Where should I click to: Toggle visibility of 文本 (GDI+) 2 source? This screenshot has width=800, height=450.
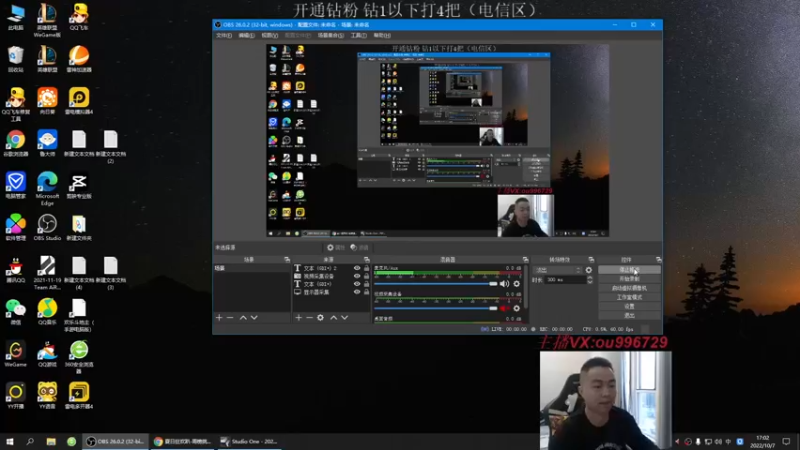[x=357, y=268]
